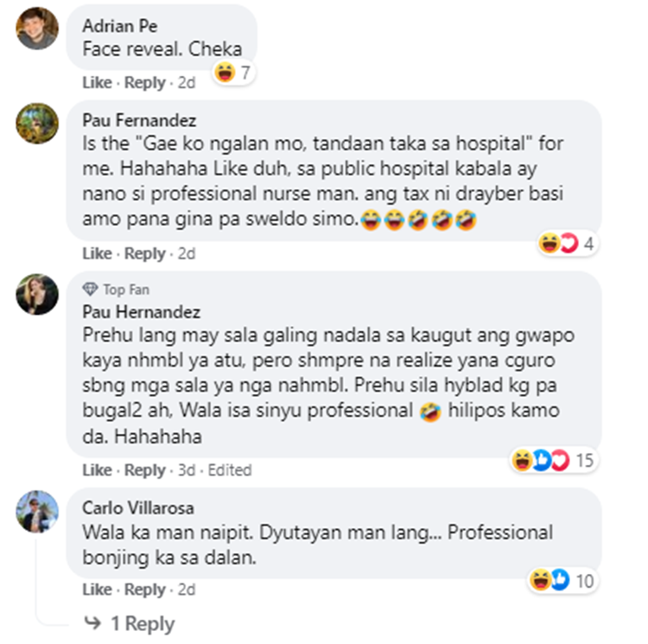Reply to Pau Fernandez's comment
Image resolution: width=648 pixels, height=644 pixels.
point(145,253)
